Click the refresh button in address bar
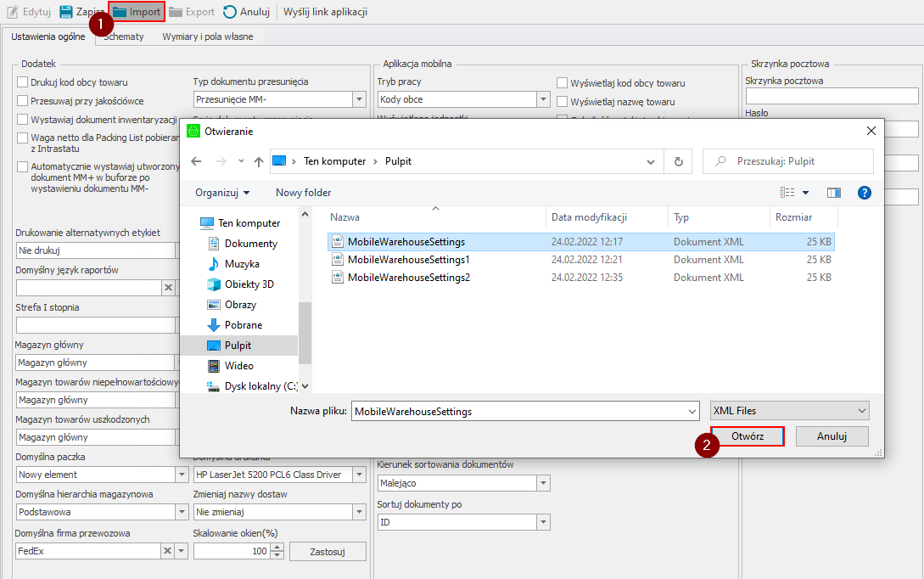The image size is (924, 579). tap(678, 161)
